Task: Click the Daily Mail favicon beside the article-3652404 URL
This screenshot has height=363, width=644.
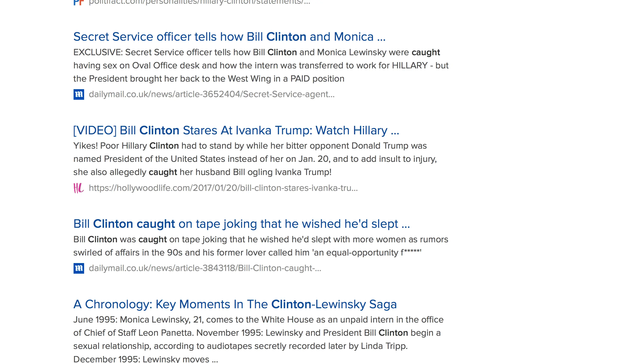Action: 79,94
